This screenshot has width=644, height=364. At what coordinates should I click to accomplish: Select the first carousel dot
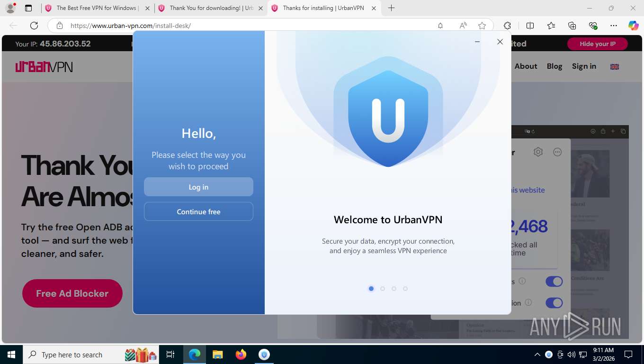point(371,289)
